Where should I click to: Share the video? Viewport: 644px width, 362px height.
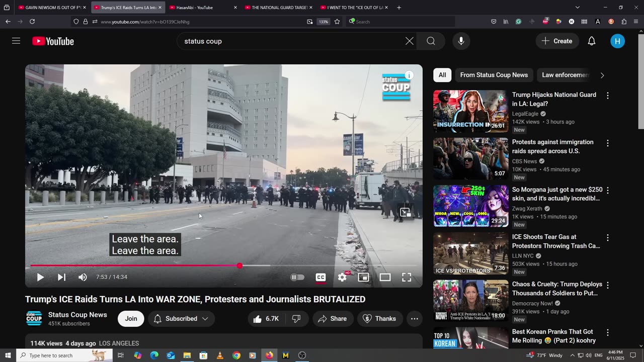click(333, 319)
